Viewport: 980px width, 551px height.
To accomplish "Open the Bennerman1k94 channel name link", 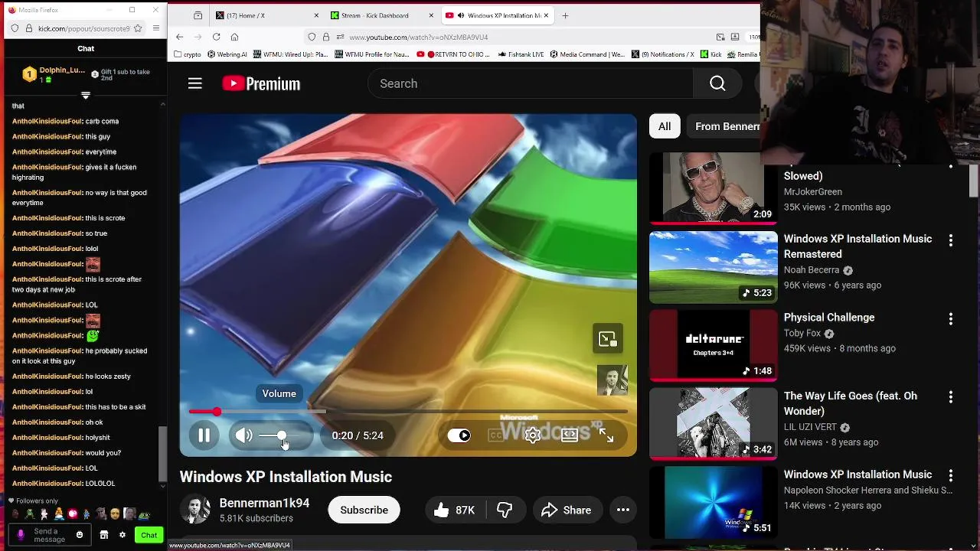I will tap(264, 503).
